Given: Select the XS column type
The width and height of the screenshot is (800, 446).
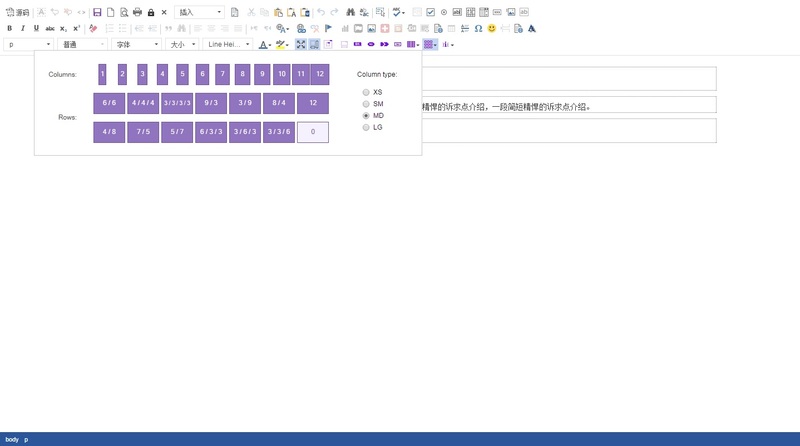Looking at the screenshot, I should 366,92.
